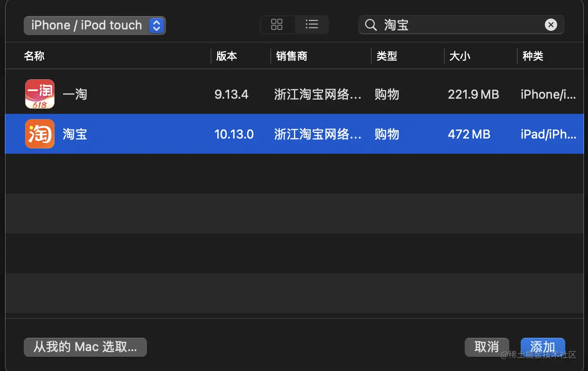The width and height of the screenshot is (588, 371).
Task: Select the 一淘 app icon
Action: click(x=40, y=94)
